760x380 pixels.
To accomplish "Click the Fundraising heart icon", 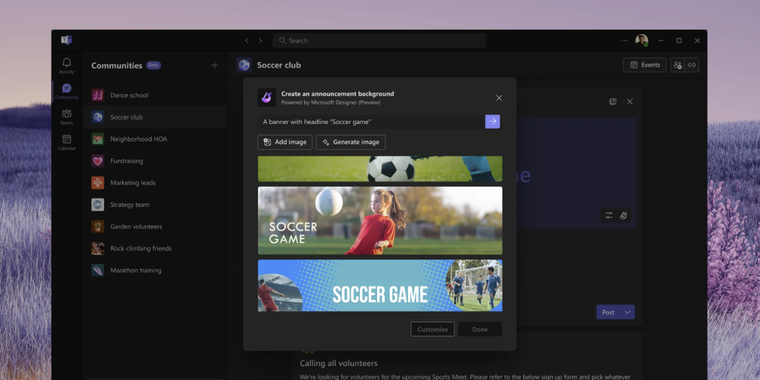I will coord(98,161).
